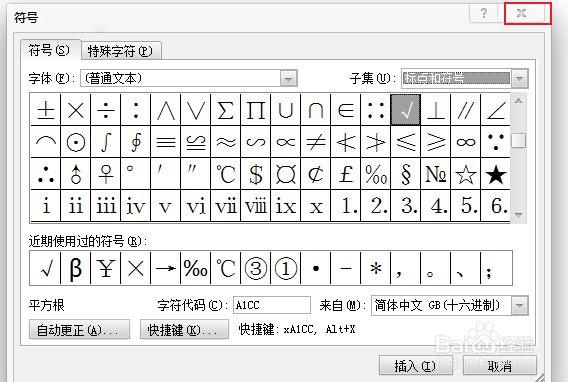Viewport: 568px width, 382px height.
Task: Select the Roman numeral viii symbol
Action: 256,206
